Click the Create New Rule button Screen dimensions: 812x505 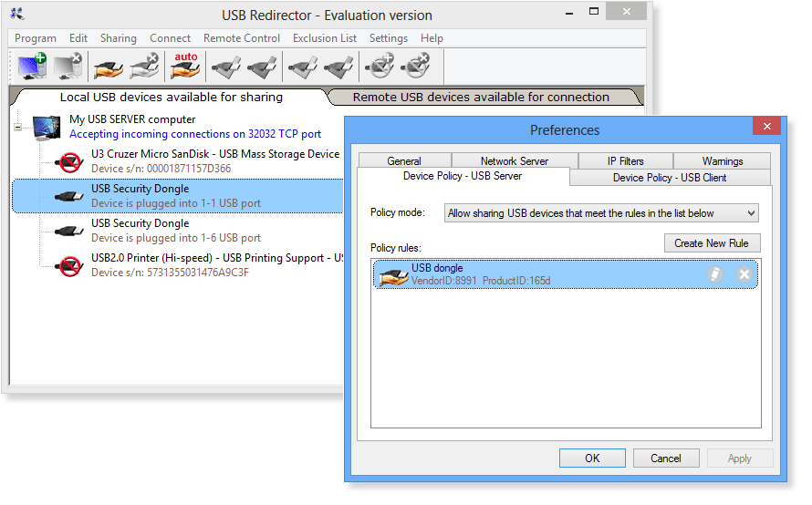tap(712, 243)
